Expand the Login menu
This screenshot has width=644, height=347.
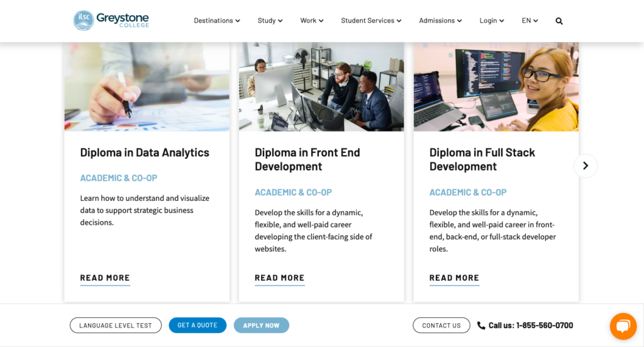coord(492,21)
